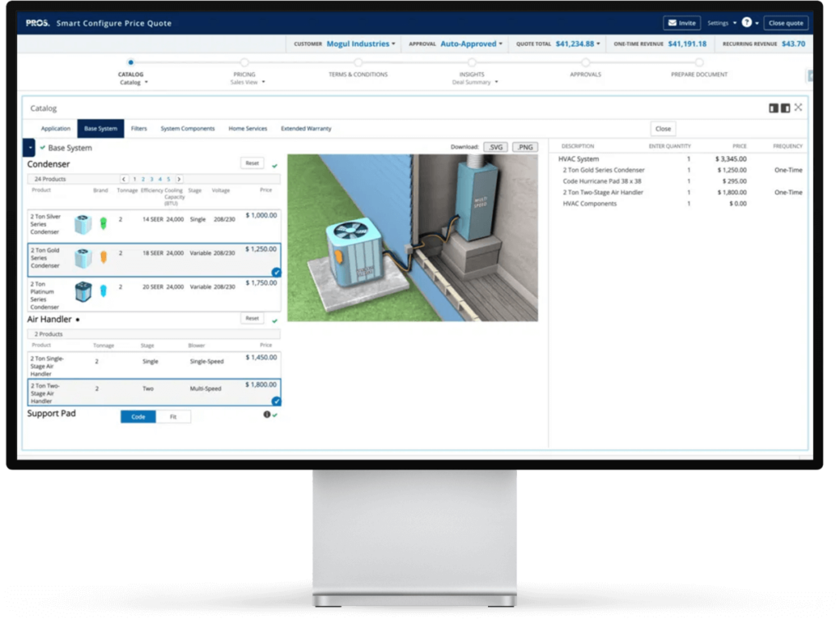Open the Mogul Industries customer dropdown

pos(361,44)
